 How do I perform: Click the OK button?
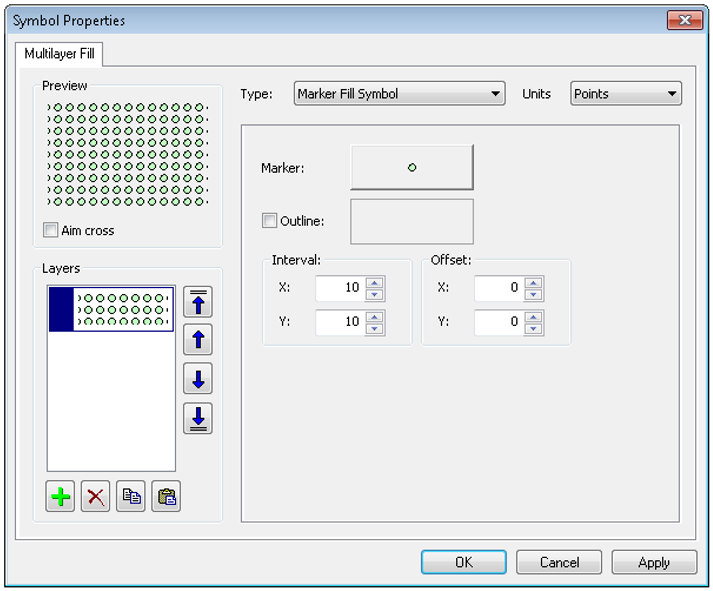coord(463,562)
